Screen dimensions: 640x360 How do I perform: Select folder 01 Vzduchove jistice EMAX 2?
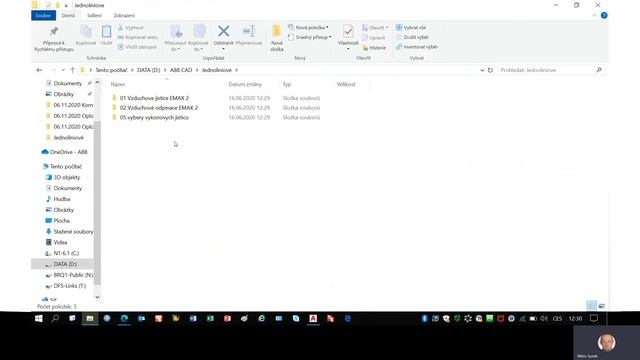coord(154,98)
